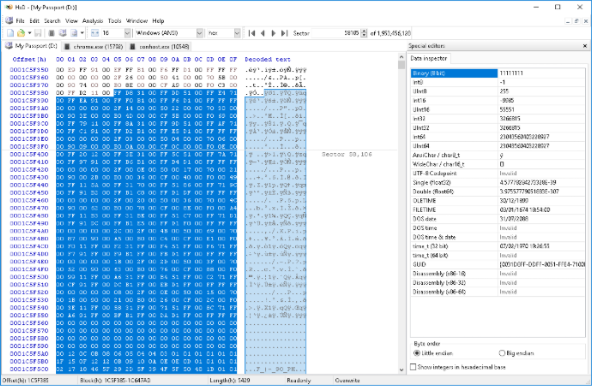The width and height of the screenshot is (594, 387).
Task: Jump to last sector button
Action: (x=284, y=33)
